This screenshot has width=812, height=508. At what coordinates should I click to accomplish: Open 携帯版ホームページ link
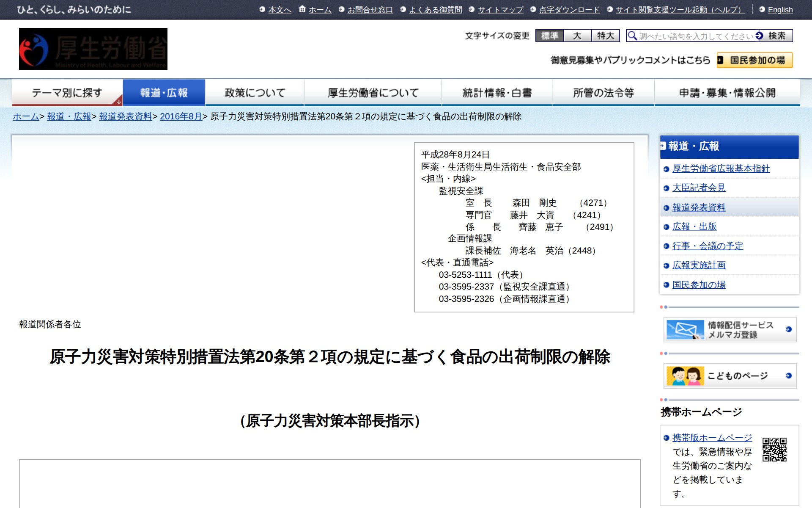point(712,437)
